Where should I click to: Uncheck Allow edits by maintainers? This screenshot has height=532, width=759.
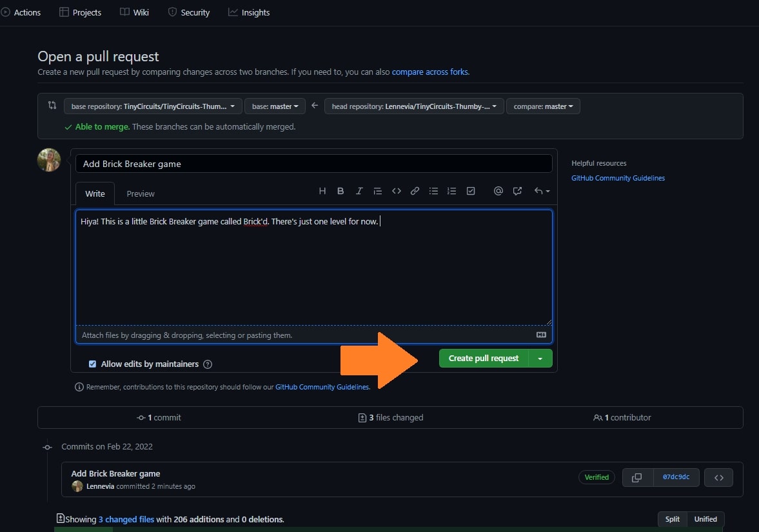coord(93,364)
